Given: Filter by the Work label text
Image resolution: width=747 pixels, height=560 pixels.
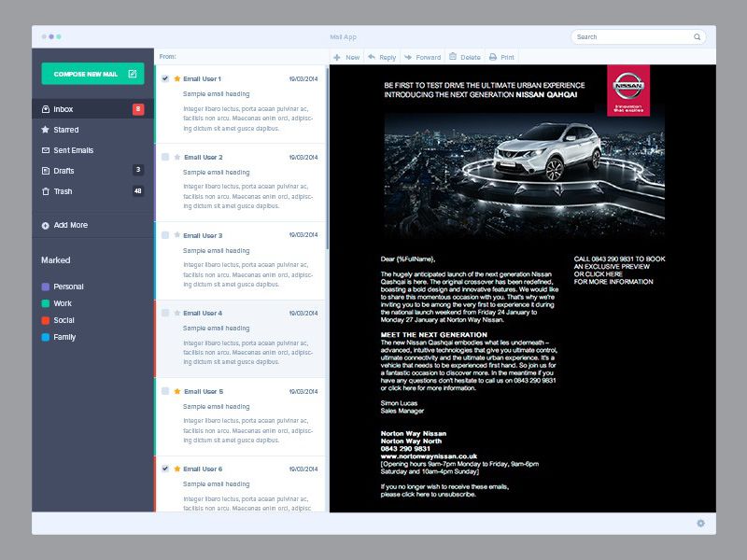Looking at the screenshot, I should click(63, 303).
